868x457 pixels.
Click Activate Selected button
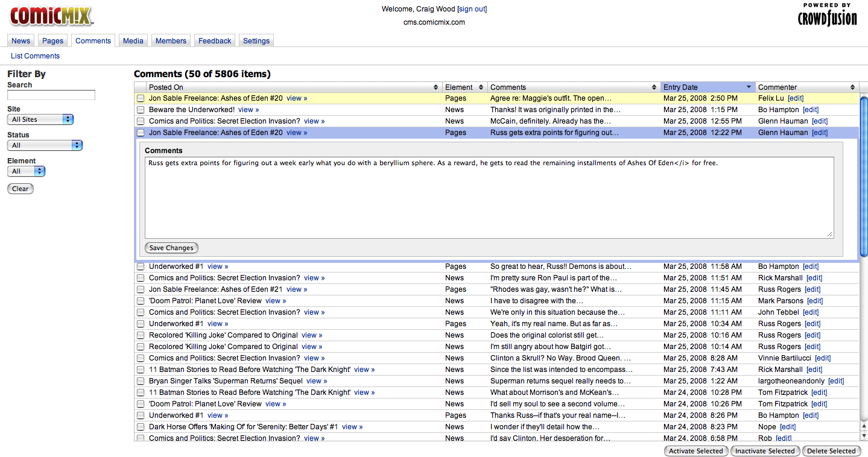click(x=695, y=451)
